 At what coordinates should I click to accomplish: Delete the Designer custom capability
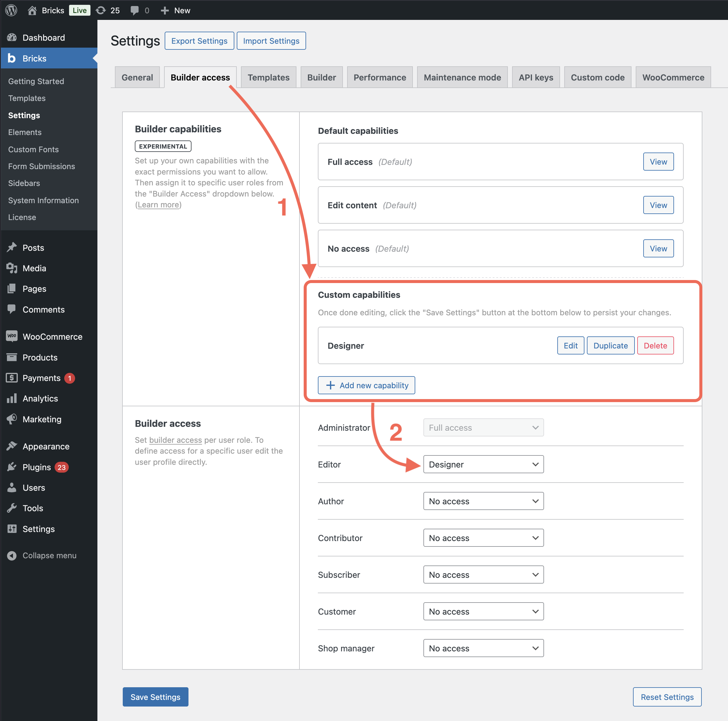pos(655,345)
